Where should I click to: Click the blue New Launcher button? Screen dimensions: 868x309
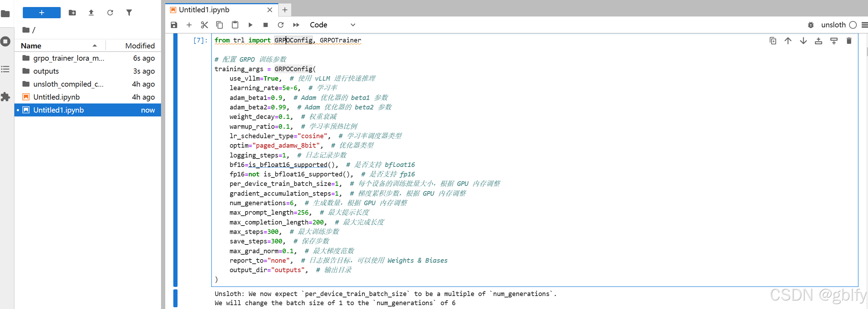coord(42,13)
